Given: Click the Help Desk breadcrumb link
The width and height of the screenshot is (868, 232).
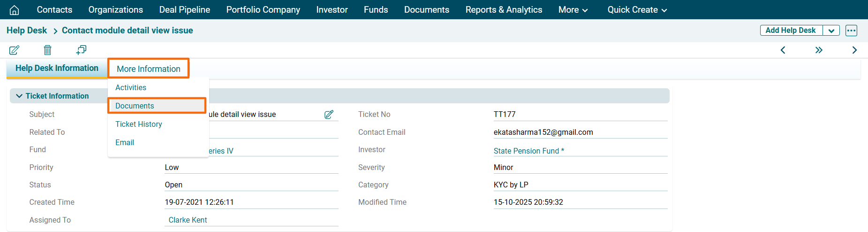Looking at the screenshot, I should tap(27, 31).
